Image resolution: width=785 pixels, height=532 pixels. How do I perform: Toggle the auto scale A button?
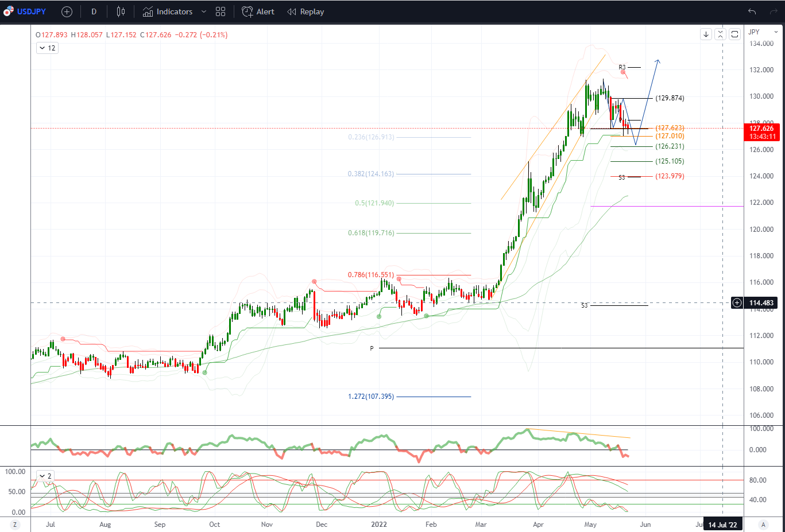(x=763, y=525)
